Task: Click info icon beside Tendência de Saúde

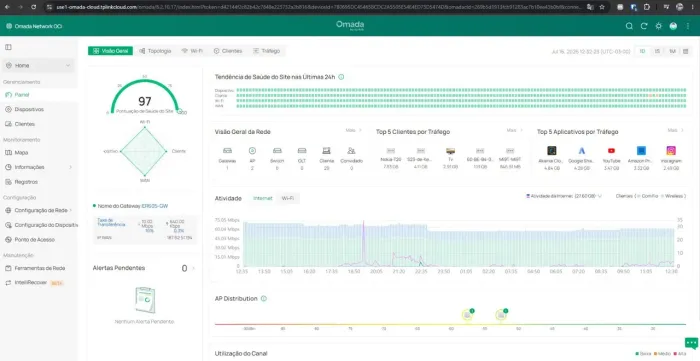Action: click(x=341, y=77)
